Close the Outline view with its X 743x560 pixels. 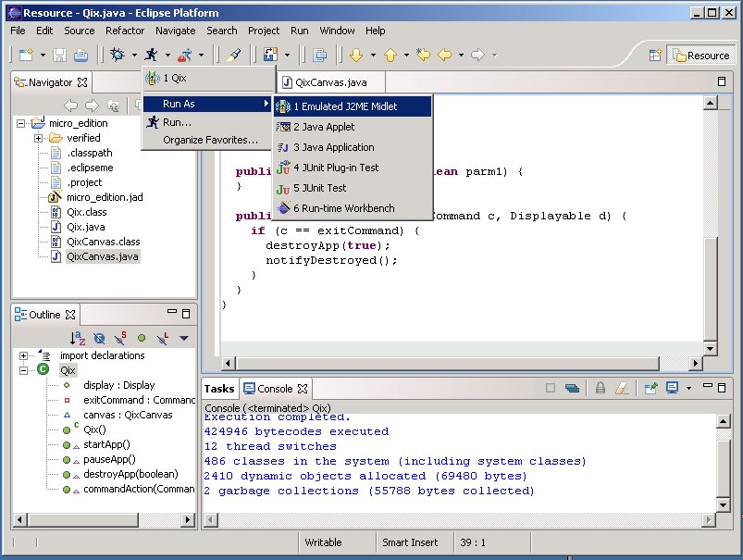pyautogui.click(x=70, y=315)
